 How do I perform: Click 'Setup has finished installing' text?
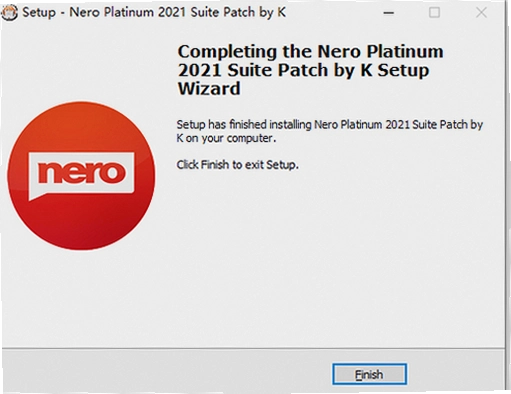pyautogui.click(x=330, y=131)
